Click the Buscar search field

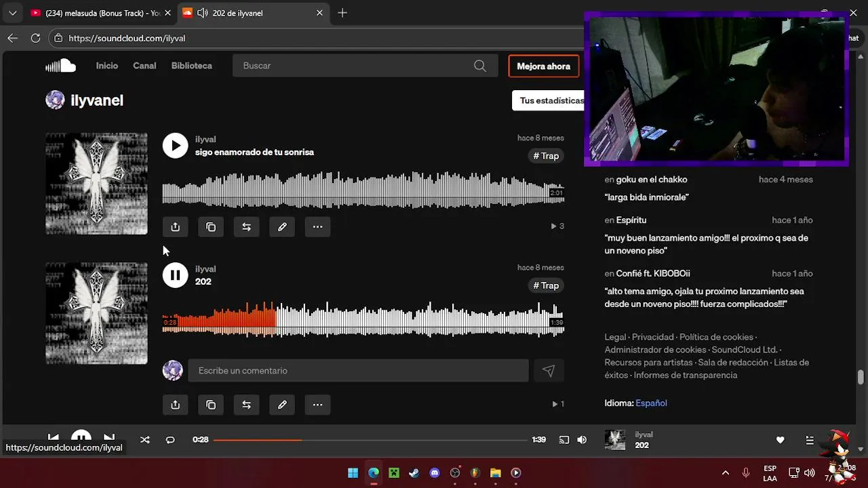(x=363, y=66)
